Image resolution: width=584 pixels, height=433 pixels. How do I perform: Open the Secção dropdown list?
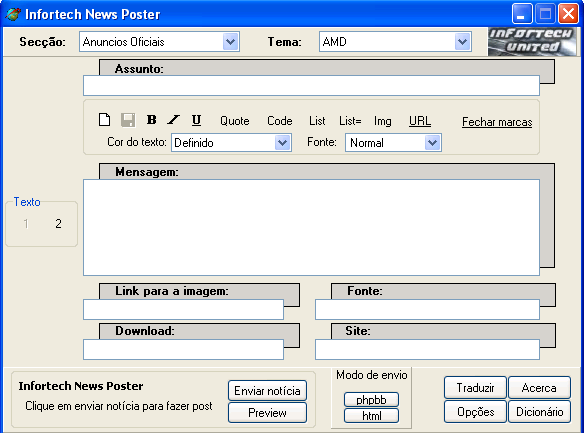(231, 41)
